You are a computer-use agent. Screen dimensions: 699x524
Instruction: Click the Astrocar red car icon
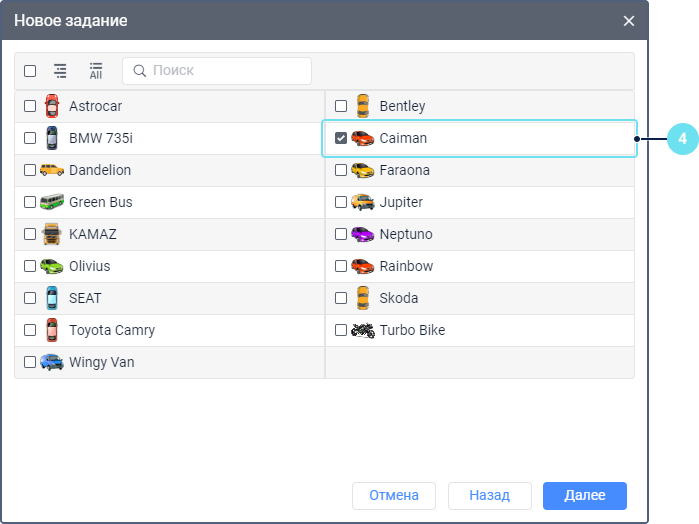[52, 106]
